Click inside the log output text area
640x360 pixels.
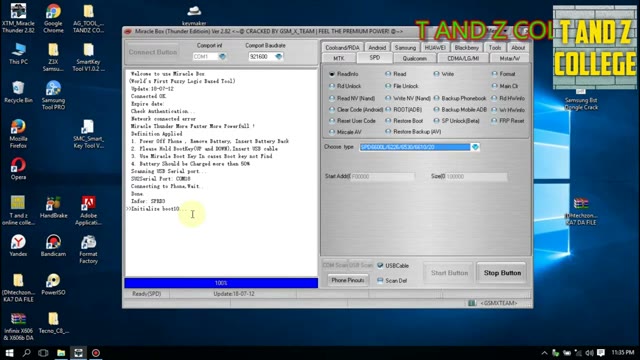coord(221,173)
